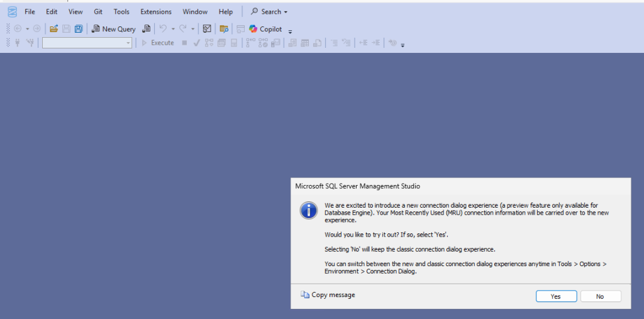
Task: Click the Change Connection icon
Action: click(30, 43)
